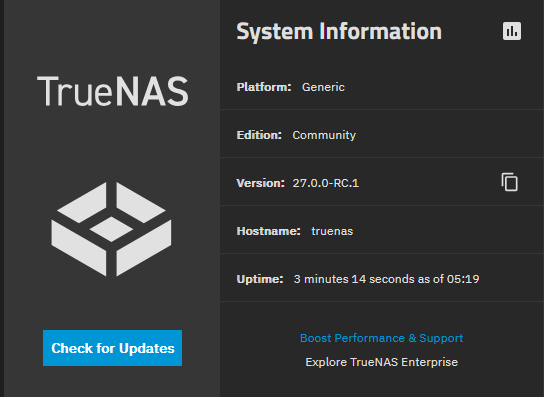
Task: Click the Version: label
Action: pos(260,183)
